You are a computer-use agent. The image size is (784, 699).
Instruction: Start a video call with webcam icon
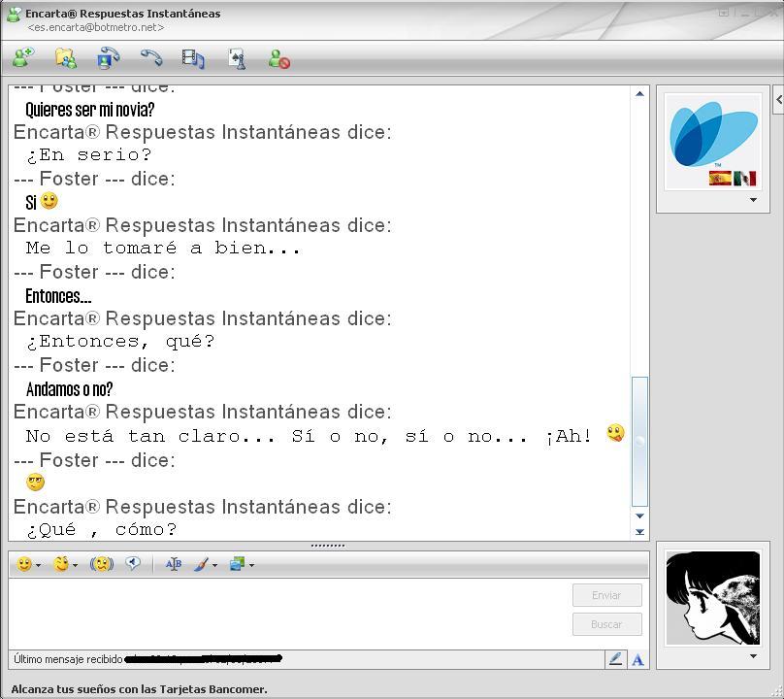(108, 58)
